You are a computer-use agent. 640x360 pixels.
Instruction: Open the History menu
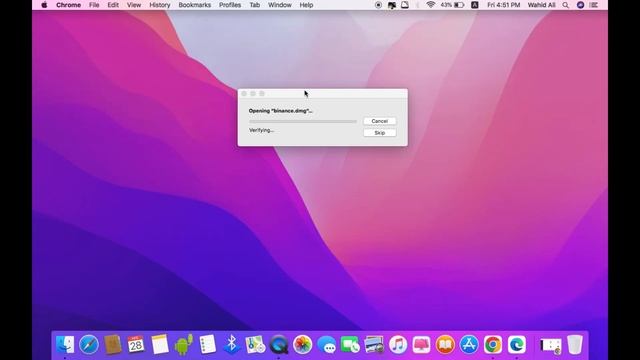160,5
